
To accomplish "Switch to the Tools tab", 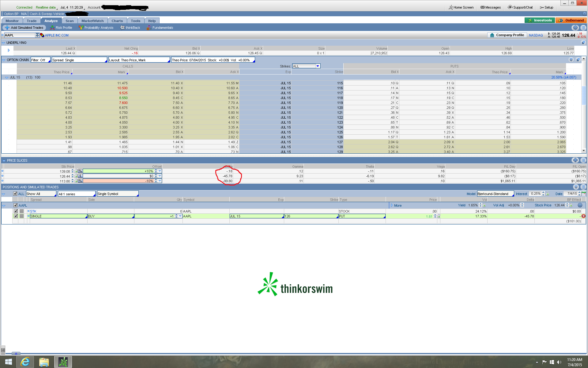I will [x=135, y=21].
